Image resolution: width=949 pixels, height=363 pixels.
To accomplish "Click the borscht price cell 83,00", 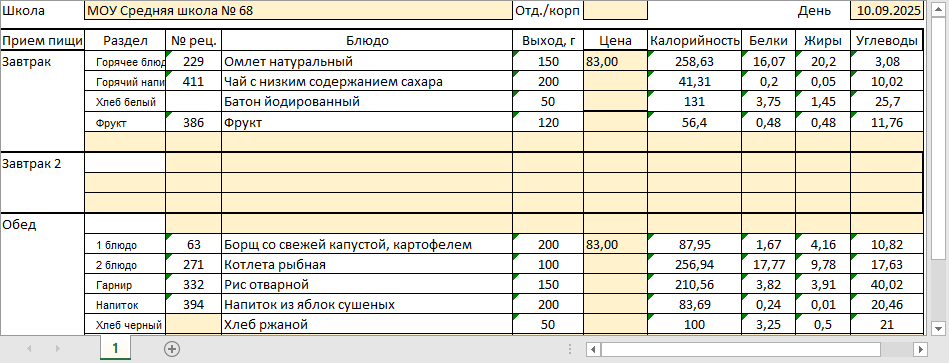I will point(616,244).
